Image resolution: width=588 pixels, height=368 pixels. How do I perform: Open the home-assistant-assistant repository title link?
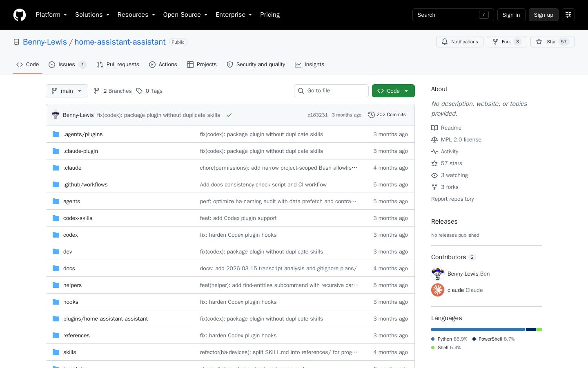(x=120, y=42)
